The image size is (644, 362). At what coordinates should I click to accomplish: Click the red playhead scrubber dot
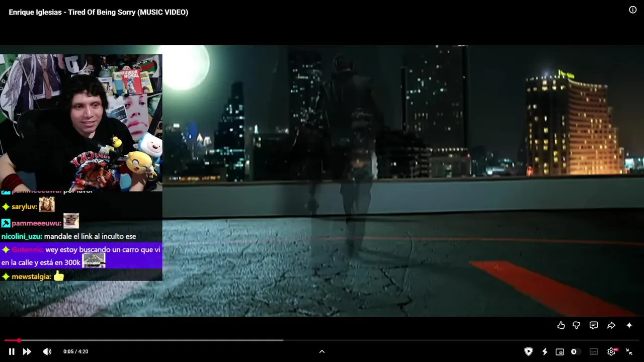[x=19, y=340]
